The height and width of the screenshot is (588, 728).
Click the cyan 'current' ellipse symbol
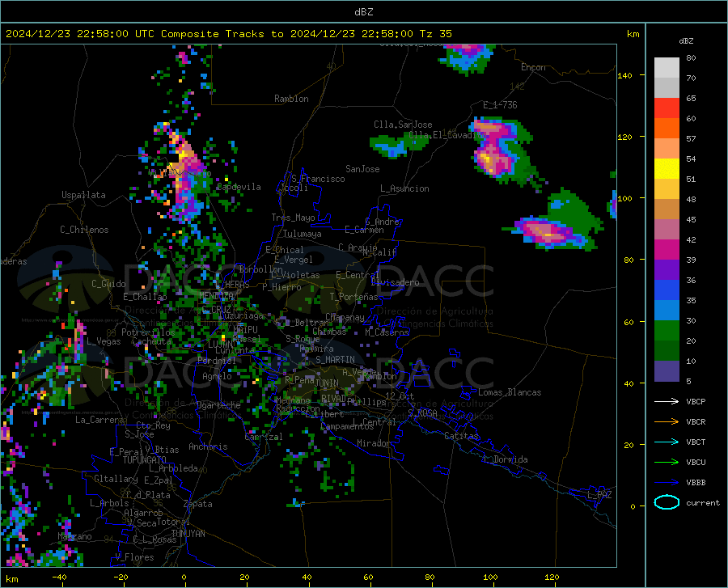(x=667, y=502)
